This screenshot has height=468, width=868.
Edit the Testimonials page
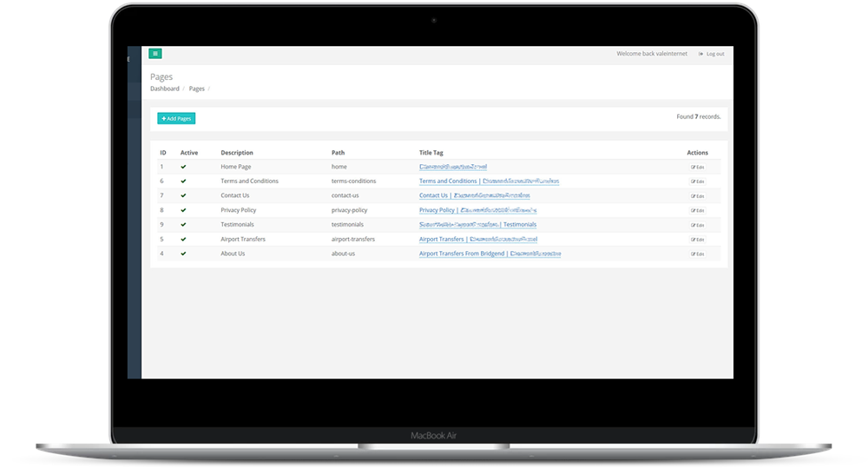[x=697, y=225]
